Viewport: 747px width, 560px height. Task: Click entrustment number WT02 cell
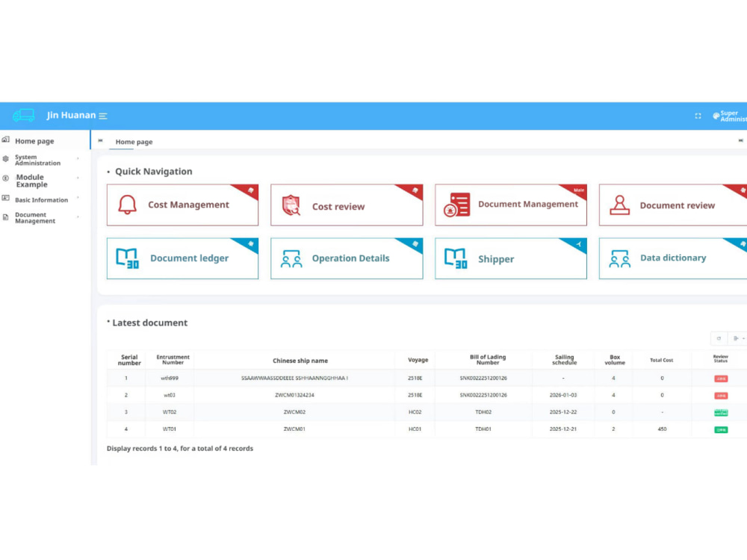click(170, 412)
